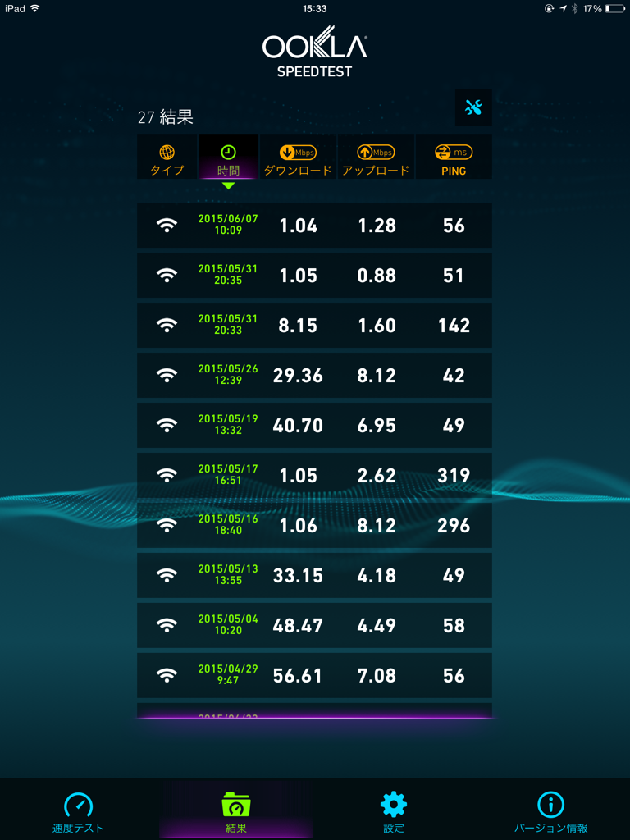Sort results by 時間 column
This screenshot has height=840, width=630.
pyautogui.click(x=229, y=157)
